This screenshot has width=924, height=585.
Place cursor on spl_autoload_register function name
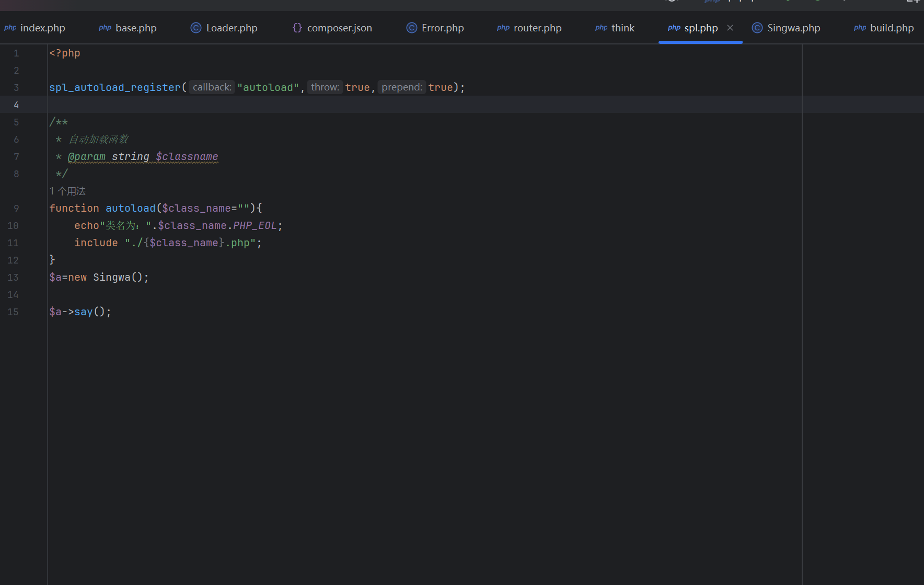tap(114, 87)
